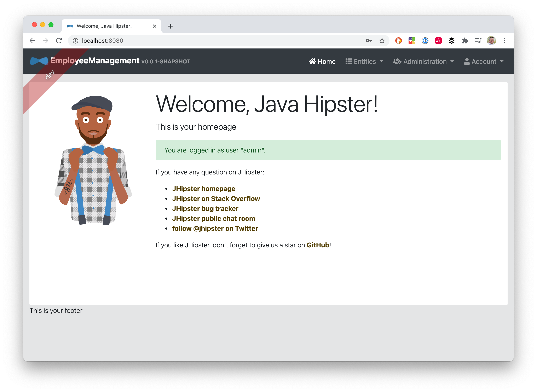Open the JHipster homepage link
Viewport: 537px width, 392px height.
tap(204, 189)
